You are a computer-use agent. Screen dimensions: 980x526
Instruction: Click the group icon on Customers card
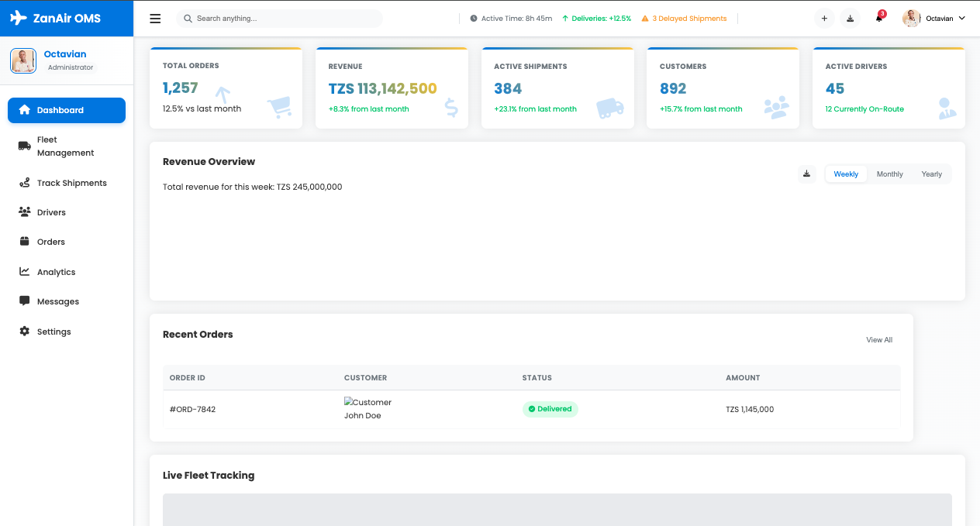(776, 108)
